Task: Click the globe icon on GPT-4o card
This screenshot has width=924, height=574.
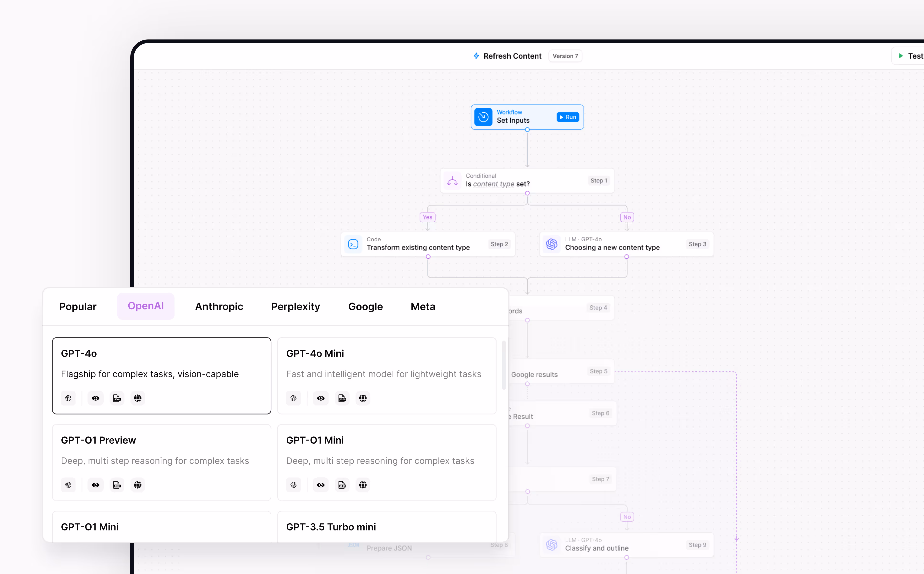Action: (138, 398)
